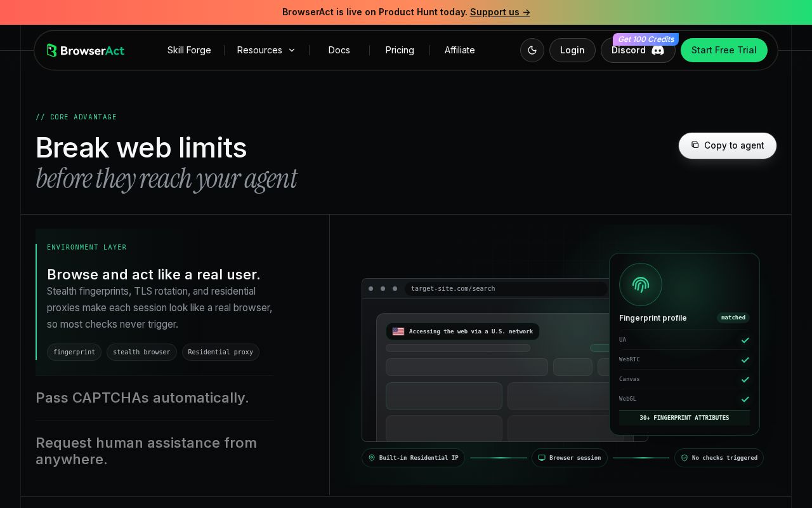Expand the Resources dropdown menu
The height and width of the screenshot is (508, 812).
(x=266, y=50)
